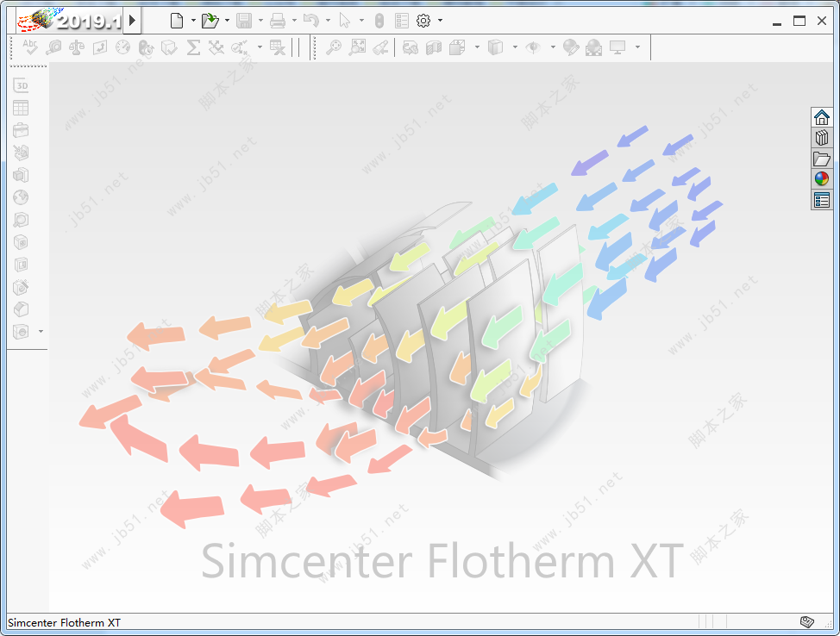Click the Edit Appearance sphere icon

click(571, 47)
